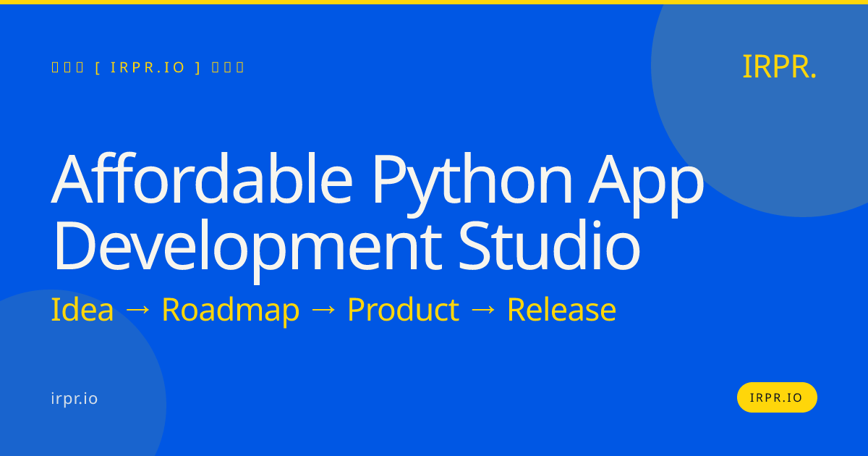Click the yellow IRPR.IO pill button
The height and width of the screenshot is (456, 868).
pyautogui.click(x=777, y=397)
